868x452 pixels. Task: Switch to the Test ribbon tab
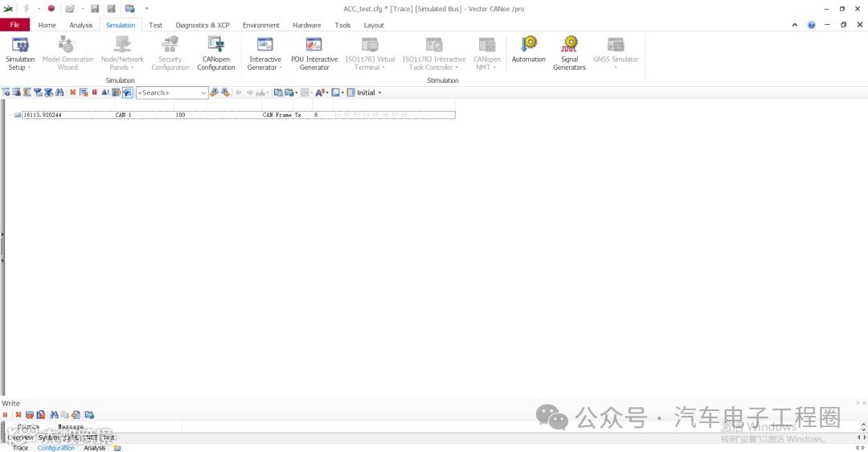[156, 25]
